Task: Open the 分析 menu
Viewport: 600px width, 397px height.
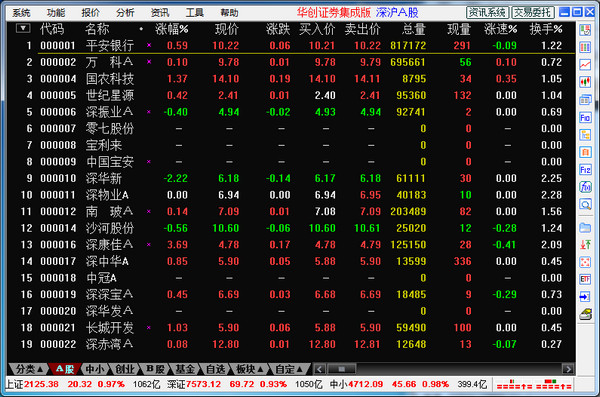Action: 125,13
